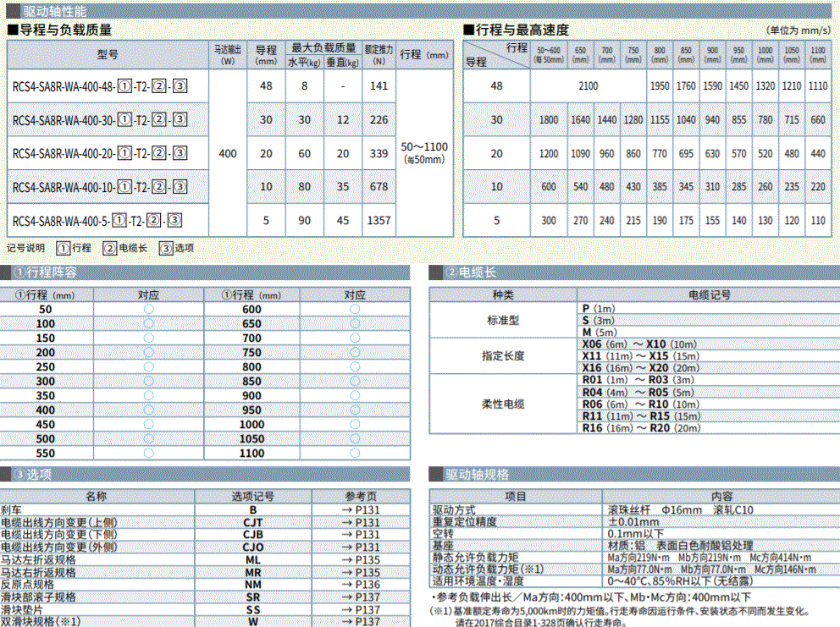Click the circle beside stroke 1000
The height and width of the screenshot is (627, 840).
(355, 425)
